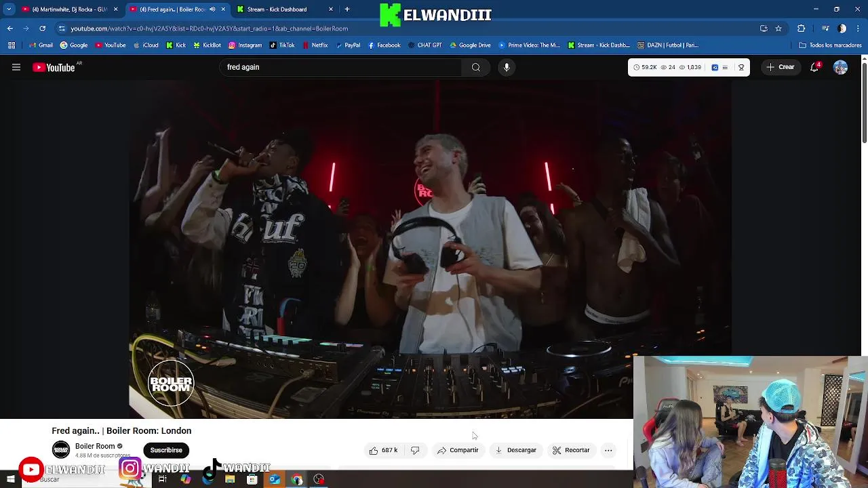Click the page vertical scrollbar
The height and width of the screenshot is (488, 868).
864,102
